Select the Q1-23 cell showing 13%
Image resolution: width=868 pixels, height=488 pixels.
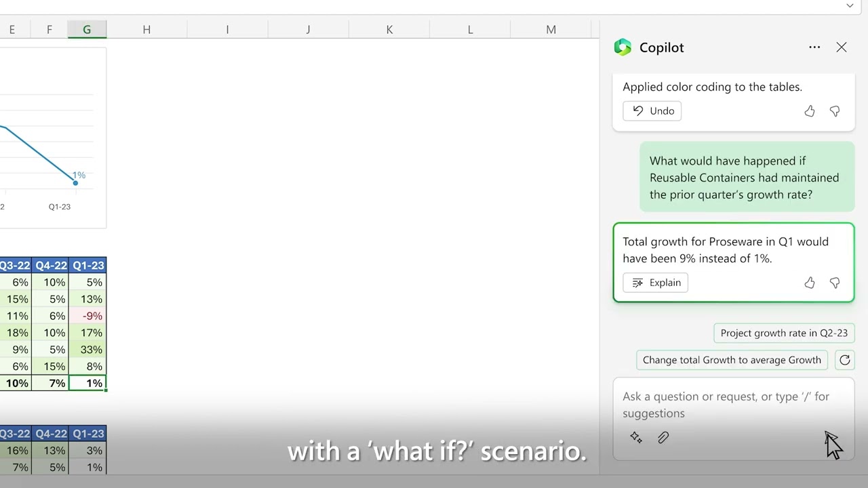click(x=87, y=299)
